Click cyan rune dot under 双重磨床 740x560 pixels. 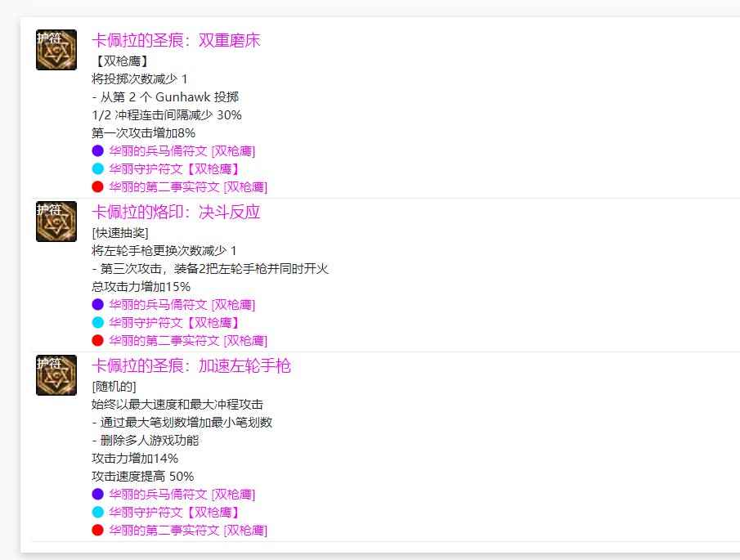click(x=97, y=169)
